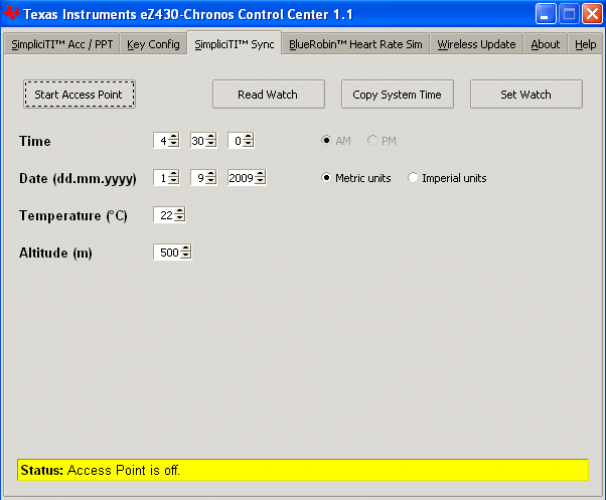Click the Set Watch button
The image size is (606, 500).
526,94
